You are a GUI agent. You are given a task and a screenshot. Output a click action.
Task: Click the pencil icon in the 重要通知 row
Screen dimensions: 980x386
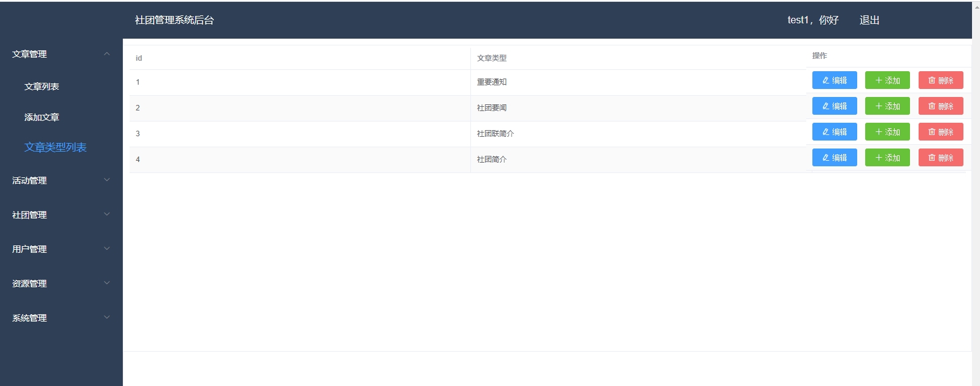826,80
